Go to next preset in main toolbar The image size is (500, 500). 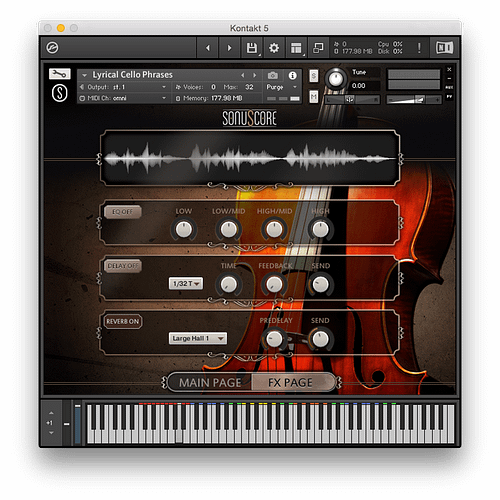(229, 48)
